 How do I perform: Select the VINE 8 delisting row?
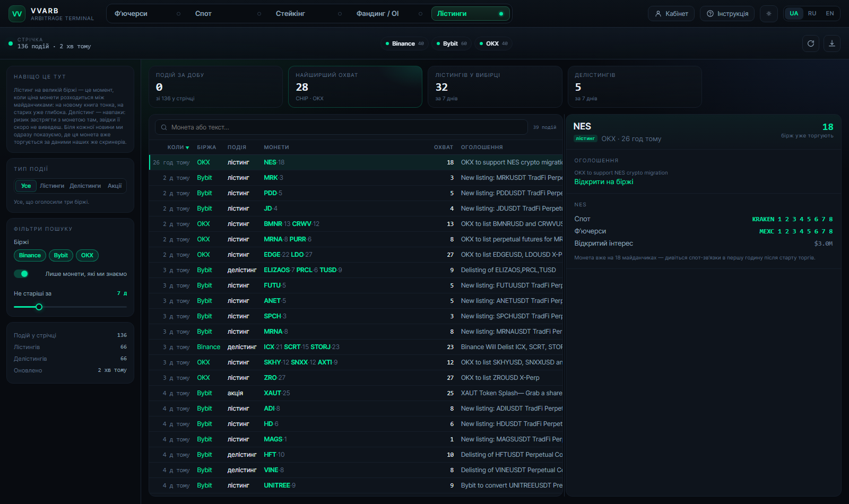click(356, 470)
